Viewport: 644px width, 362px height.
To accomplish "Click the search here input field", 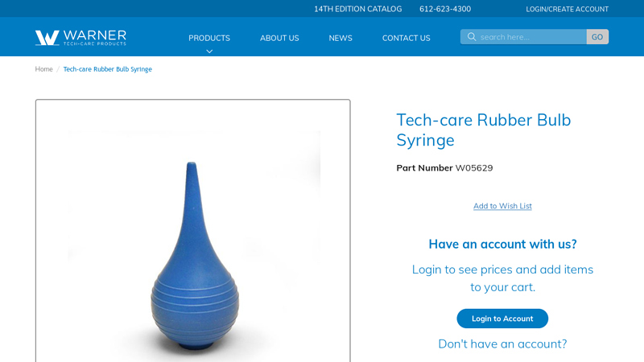I will click(523, 37).
